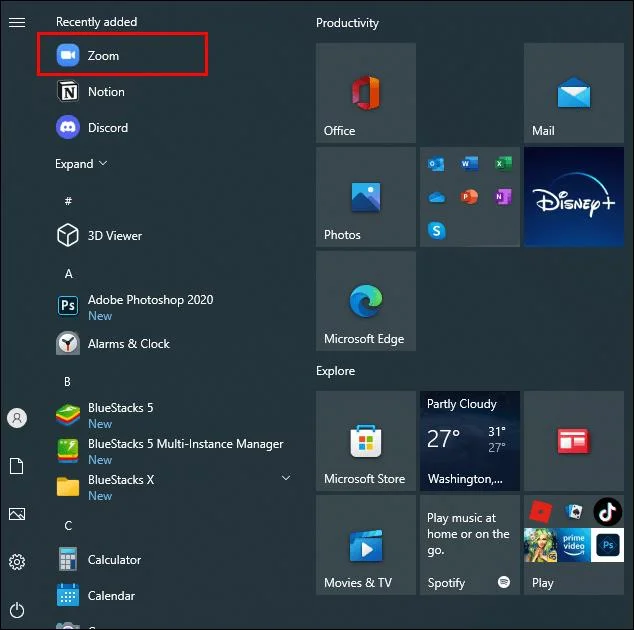Open the Photos tile
The height and width of the screenshot is (630, 634).
(366, 197)
